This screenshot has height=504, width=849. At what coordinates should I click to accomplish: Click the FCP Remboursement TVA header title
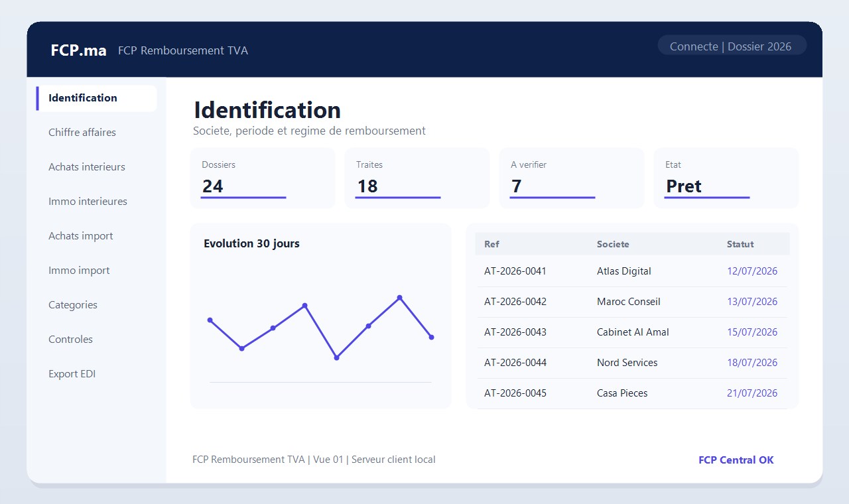183,50
